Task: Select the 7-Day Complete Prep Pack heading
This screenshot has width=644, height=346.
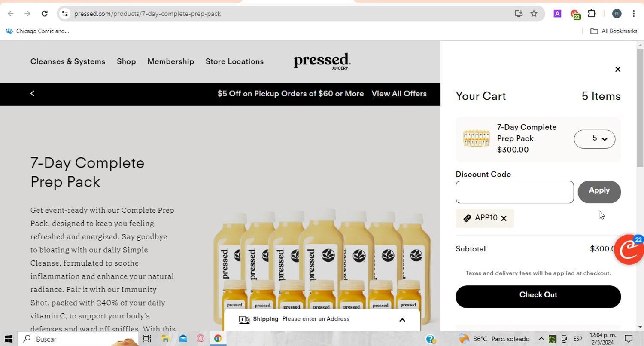Action: tap(88, 172)
